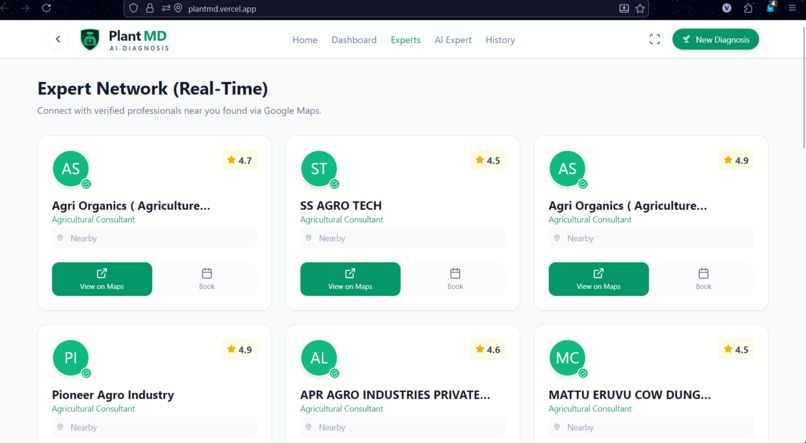Go back using the app's chevron button
The image size is (806, 443).
[58, 39]
